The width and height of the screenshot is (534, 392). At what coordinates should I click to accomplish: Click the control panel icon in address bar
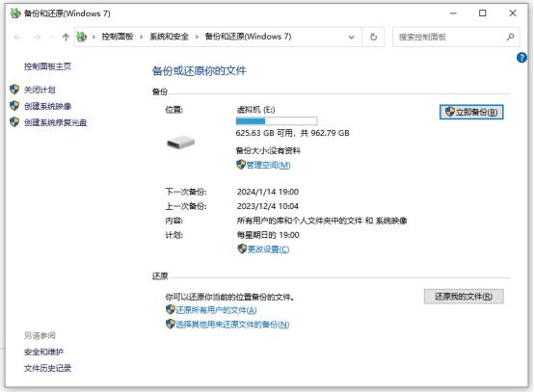click(x=82, y=37)
